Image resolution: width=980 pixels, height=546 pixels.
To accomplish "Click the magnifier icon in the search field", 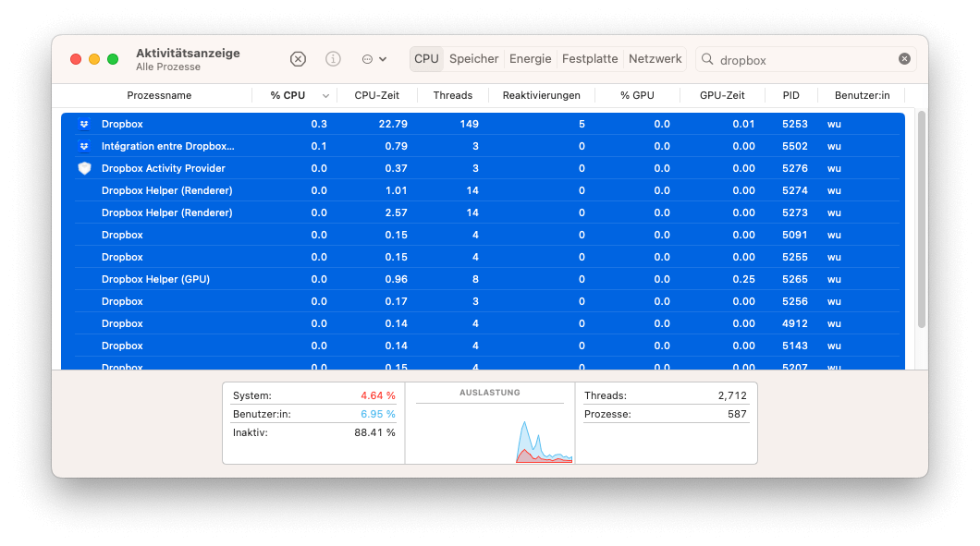I will click(x=707, y=59).
